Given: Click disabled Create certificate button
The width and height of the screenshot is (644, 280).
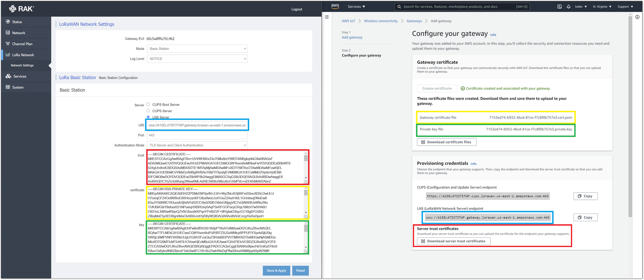Looking at the screenshot, I should (x=437, y=89).
